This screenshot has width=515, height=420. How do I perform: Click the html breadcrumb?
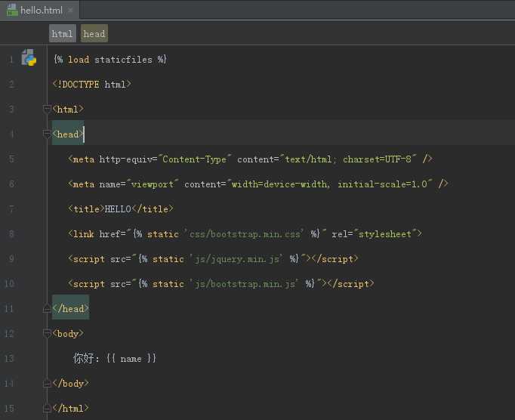[x=63, y=33]
